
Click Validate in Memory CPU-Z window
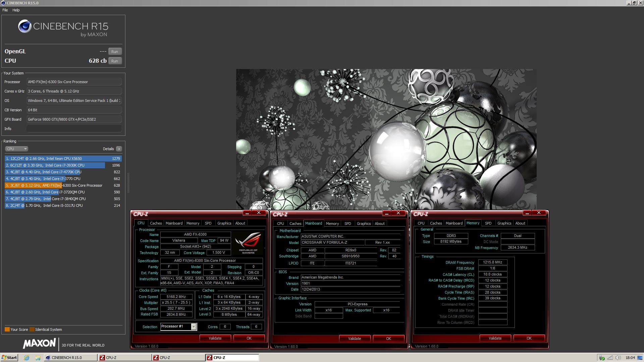[x=495, y=338]
